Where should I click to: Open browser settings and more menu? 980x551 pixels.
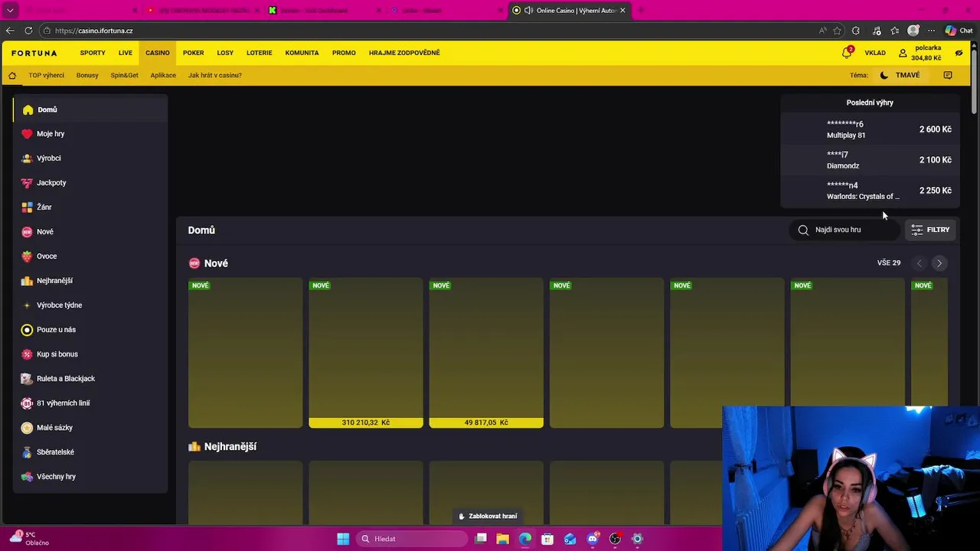click(x=931, y=31)
